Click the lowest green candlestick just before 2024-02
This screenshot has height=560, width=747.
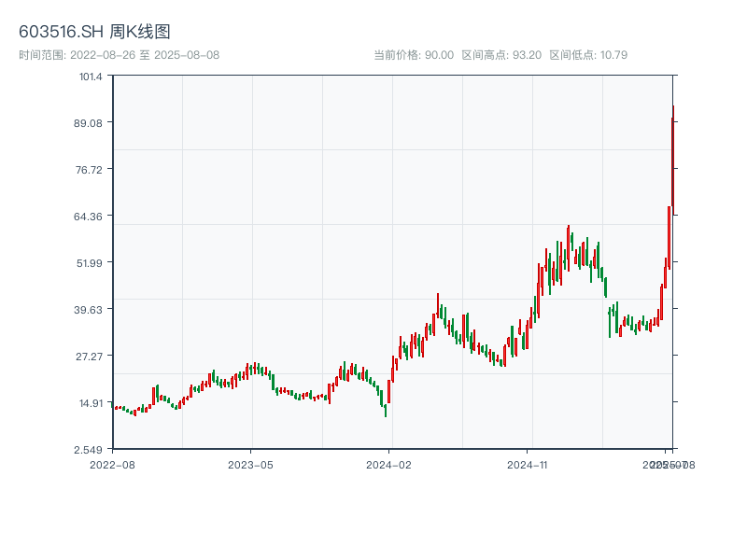pyautogui.click(x=385, y=408)
